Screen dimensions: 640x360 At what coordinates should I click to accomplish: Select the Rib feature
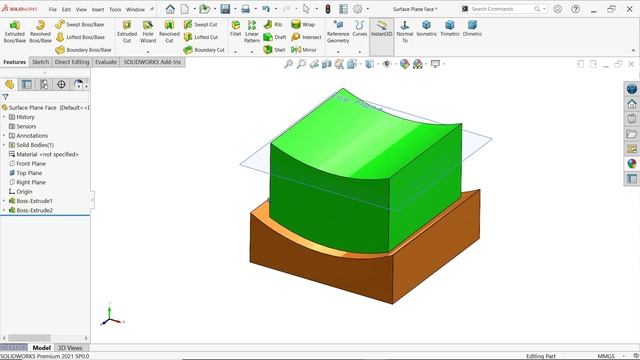click(x=273, y=24)
